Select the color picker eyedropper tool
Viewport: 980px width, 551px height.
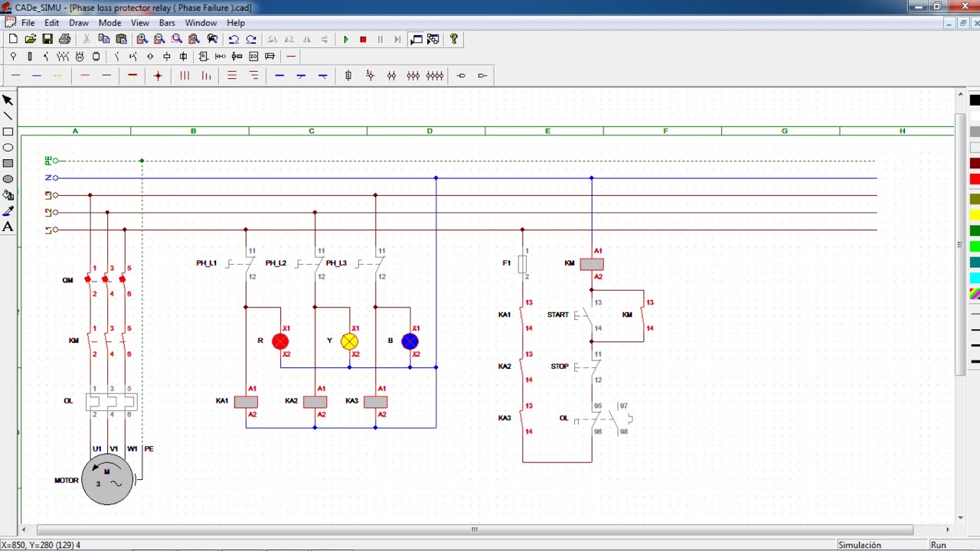8,210
